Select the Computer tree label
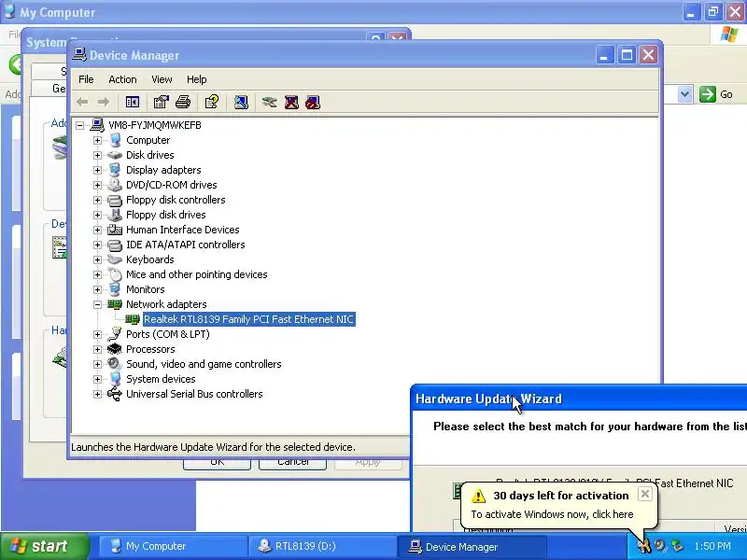 click(148, 140)
